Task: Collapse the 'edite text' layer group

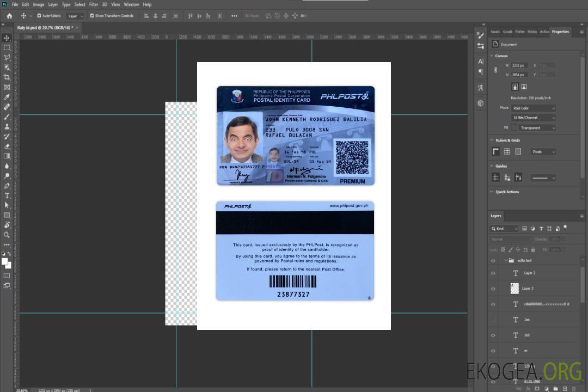Action: pos(506,261)
